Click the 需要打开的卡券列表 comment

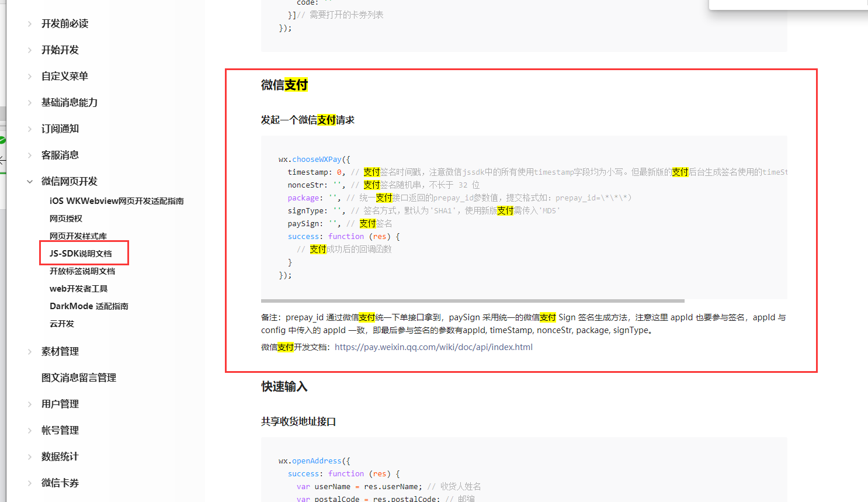pos(341,15)
